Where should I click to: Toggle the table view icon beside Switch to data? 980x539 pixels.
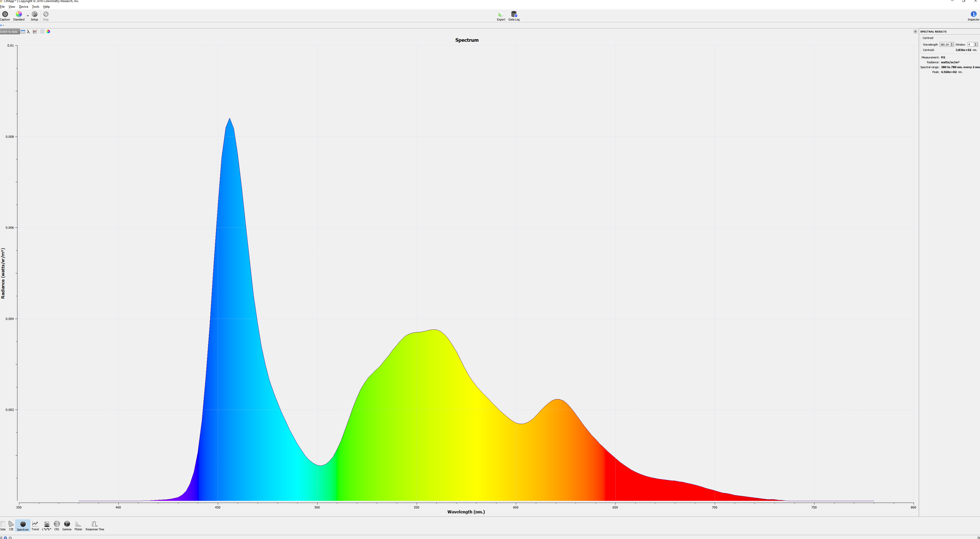pyautogui.click(x=23, y=32)
